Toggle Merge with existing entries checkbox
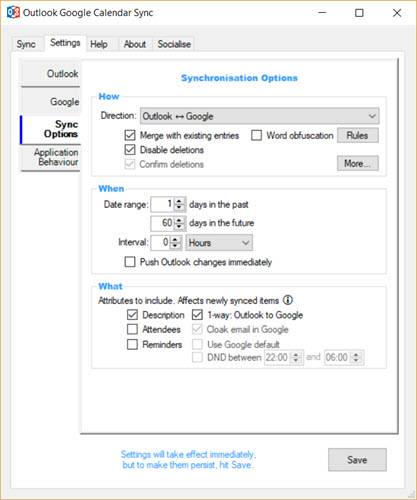This screenshot has height=500, width=417. pyautogui.click(x=130, y=135)
